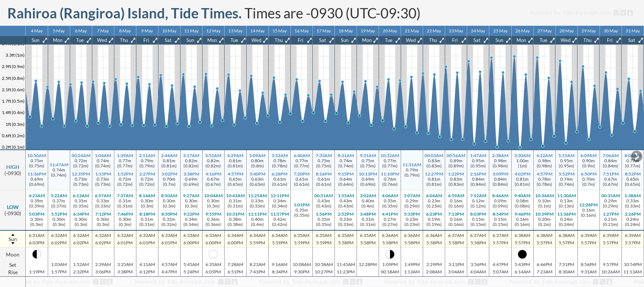
Task: Click the next arrow at table's right edge
Action: point(637,156)
